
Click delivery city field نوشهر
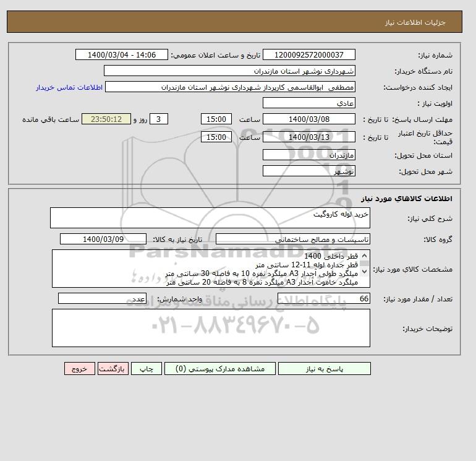pos(308,171)
